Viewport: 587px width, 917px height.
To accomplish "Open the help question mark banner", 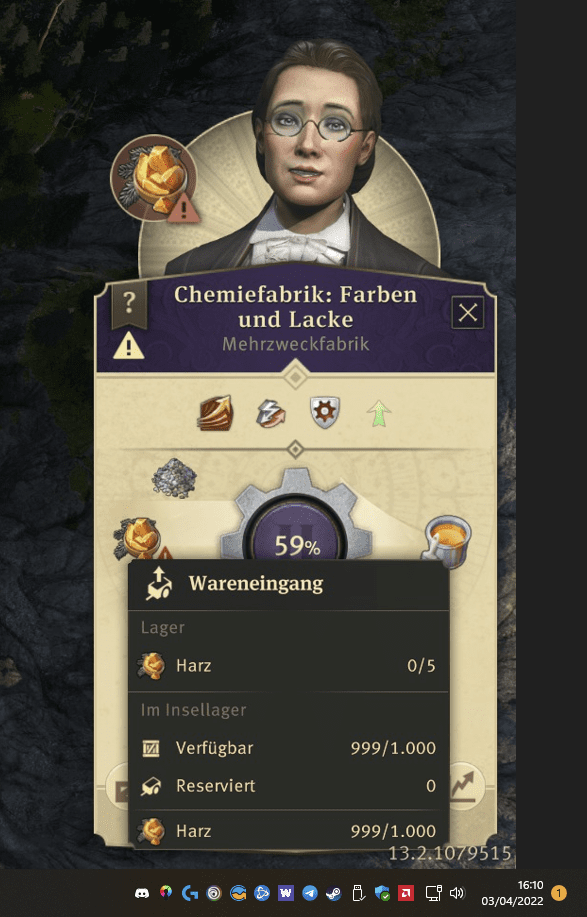I will (x=129, y=303).
